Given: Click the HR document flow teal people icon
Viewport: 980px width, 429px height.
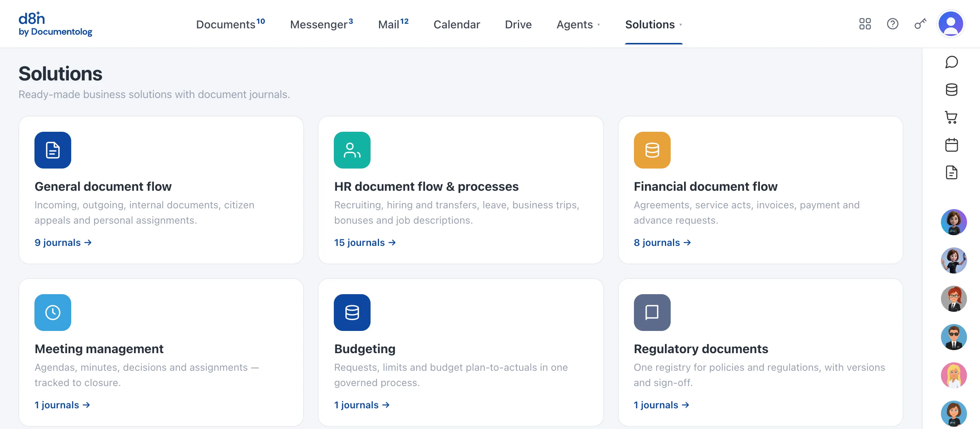Looking at the screenshot, I should coord(352,150).
